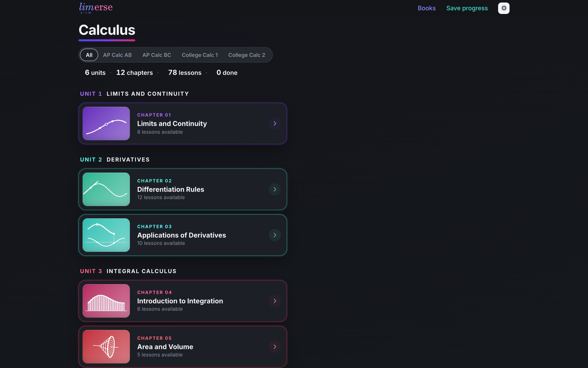Click '10 lessons available' text
This screenshot has height=368, width=588.
tap(161, 243)
